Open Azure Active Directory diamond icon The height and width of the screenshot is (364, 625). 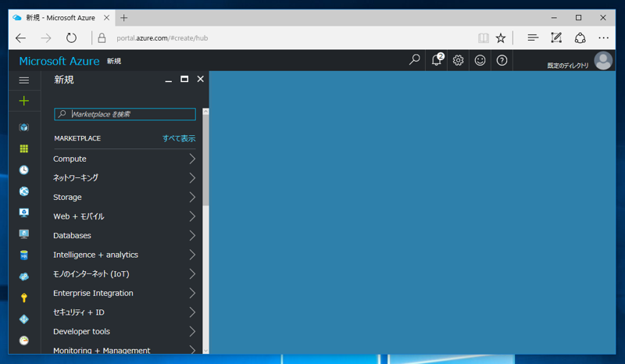click(x=24, y=319)
